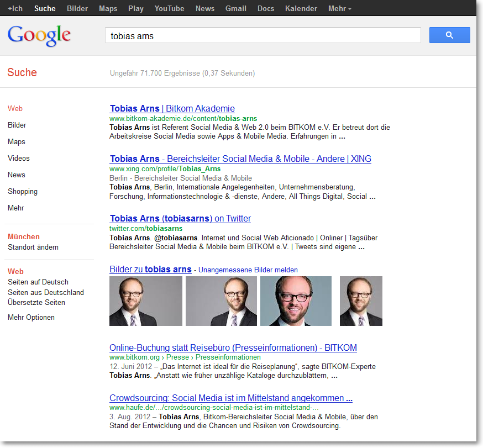This screenshot has width=483, height=448.
Task: Select News filter in left sidebar
Action: (x=17, y=175)
